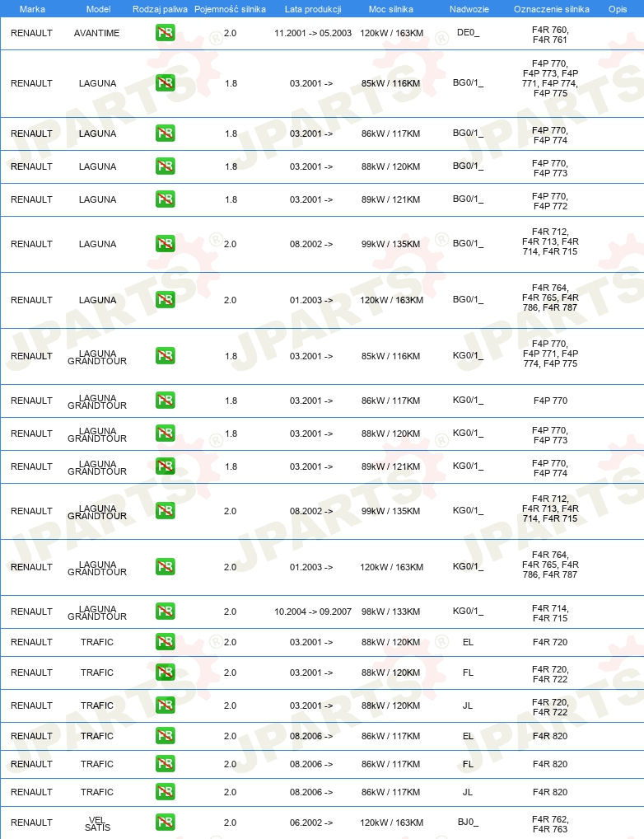Viewport: 644px width, 839px height.
Task: Click the lone F4P 770 engine code cell
Action: pos(550,401)
